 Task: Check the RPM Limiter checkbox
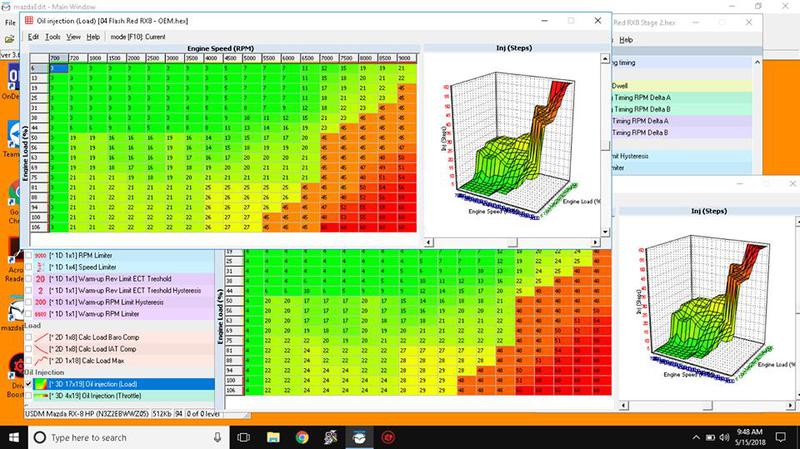coord(29,254)
